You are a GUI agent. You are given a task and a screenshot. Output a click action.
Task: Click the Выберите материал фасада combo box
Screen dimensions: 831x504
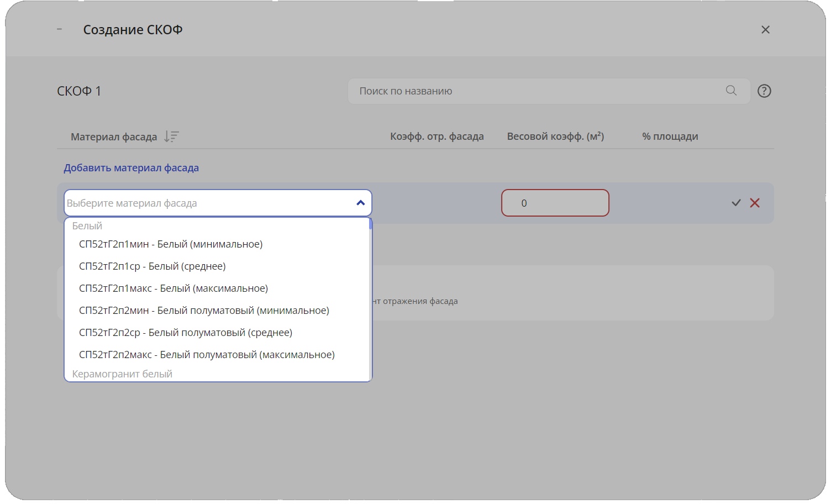218,203
